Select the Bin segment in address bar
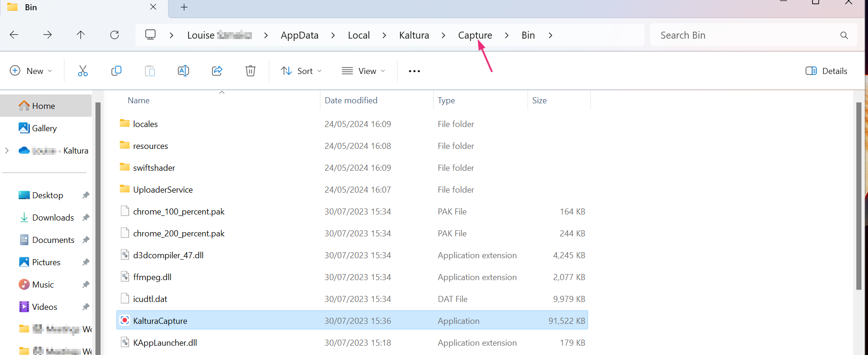The width and height of the screenshot is (868, 355). [528, 35]
